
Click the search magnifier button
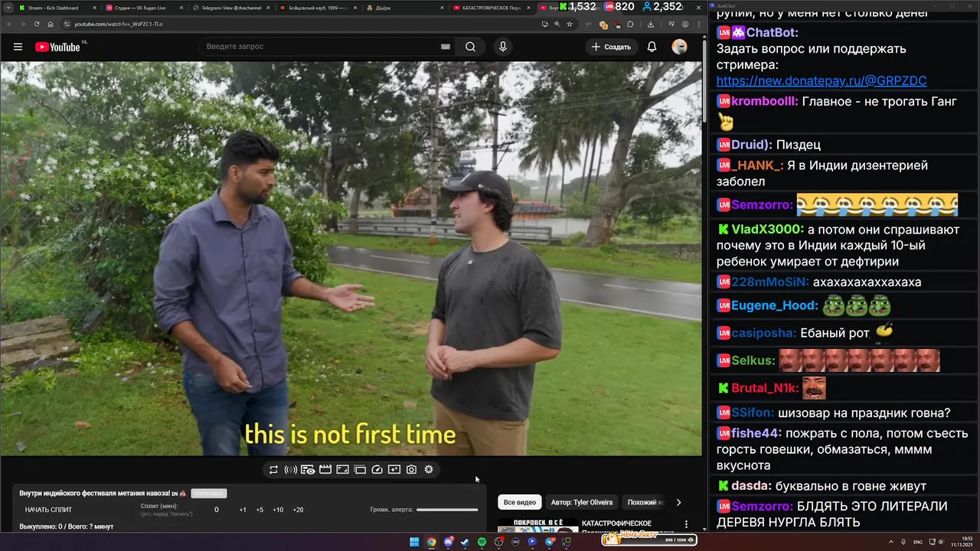click(x=470, y=47)
